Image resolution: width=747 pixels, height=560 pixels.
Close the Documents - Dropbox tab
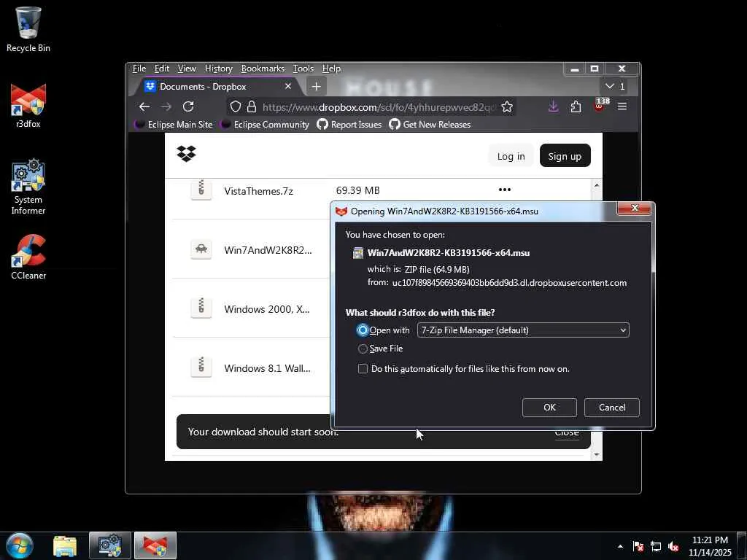click(x=287, y=86)
